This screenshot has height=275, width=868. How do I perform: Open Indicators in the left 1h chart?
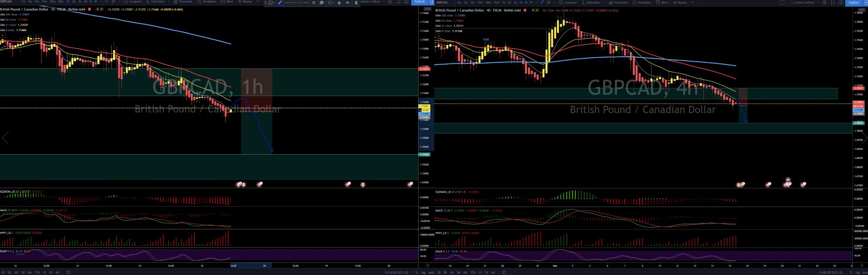[155, 2]
